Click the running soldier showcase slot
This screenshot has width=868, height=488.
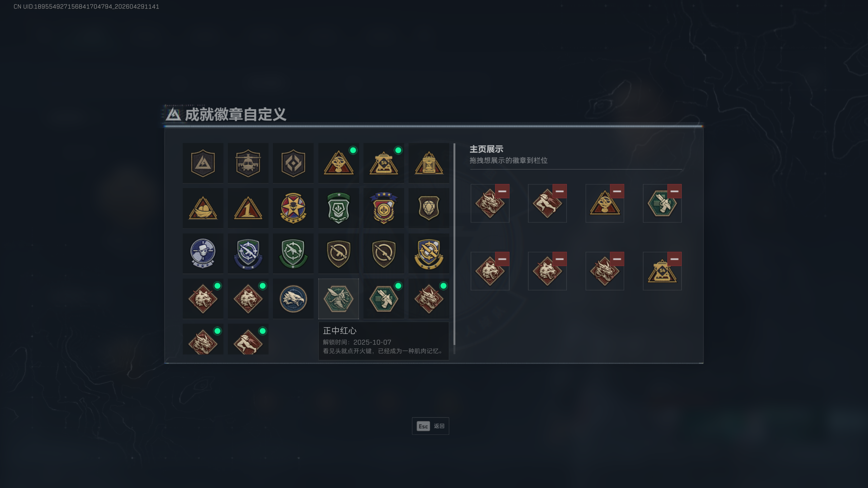[x=547, y=203]
